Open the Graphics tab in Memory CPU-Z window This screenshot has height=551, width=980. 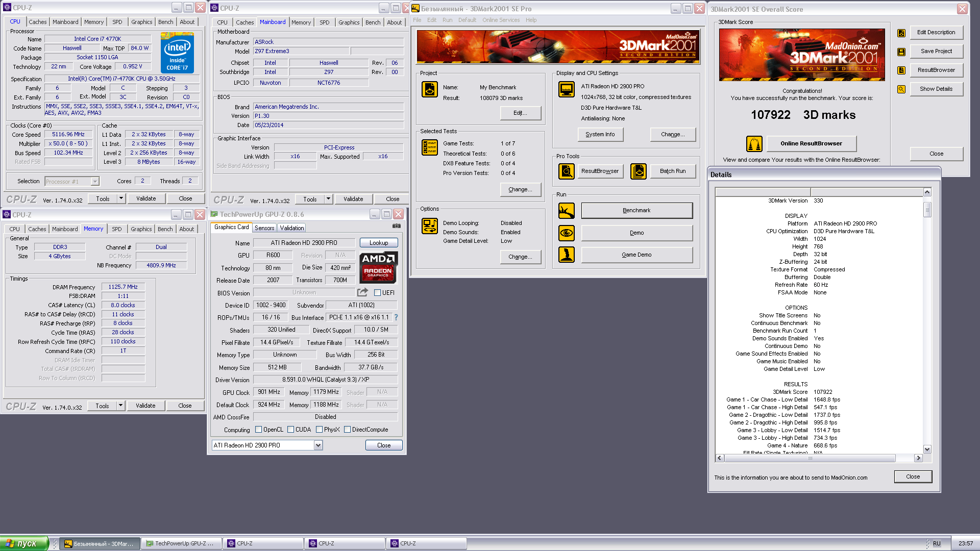pos(141,229)
